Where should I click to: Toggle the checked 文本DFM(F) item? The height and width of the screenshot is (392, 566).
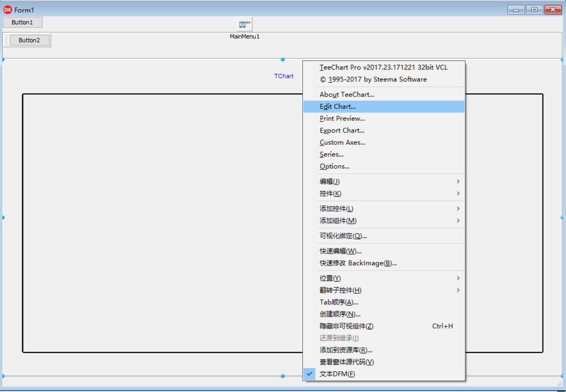384,374
